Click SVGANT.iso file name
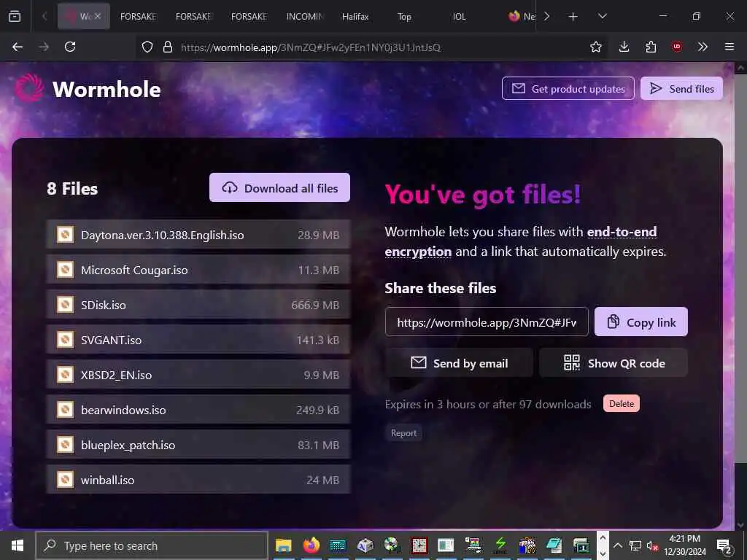 pos(111,340)
